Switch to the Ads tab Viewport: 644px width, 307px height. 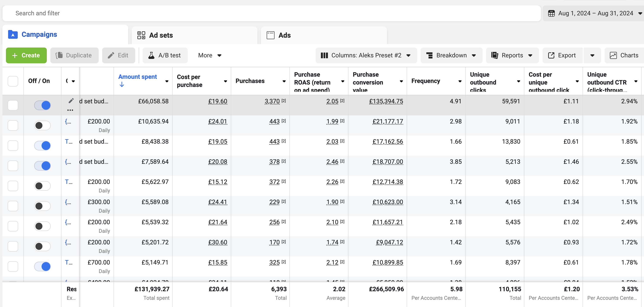pyautogui.click(x=284, y=35)
